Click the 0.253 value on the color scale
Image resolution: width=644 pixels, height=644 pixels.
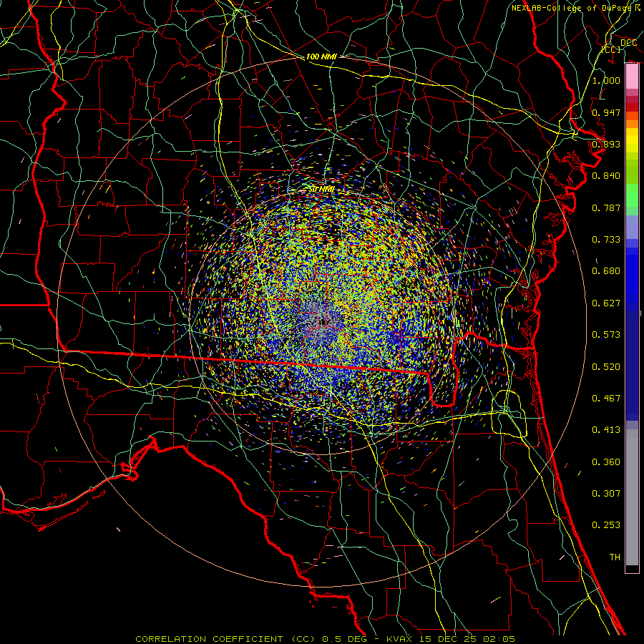[x=606, y=525]
